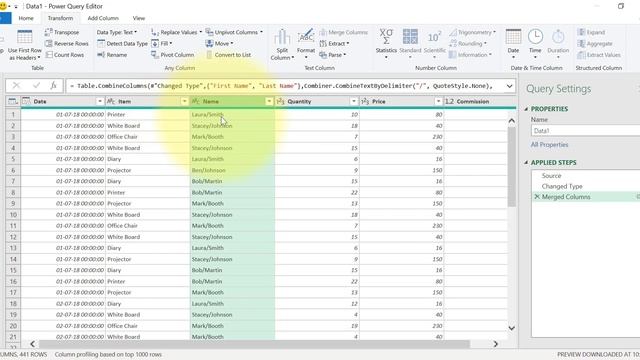This screenshot has width=640, height=360.
Task: Switch to Transform tab
Action: pos(60,18)
